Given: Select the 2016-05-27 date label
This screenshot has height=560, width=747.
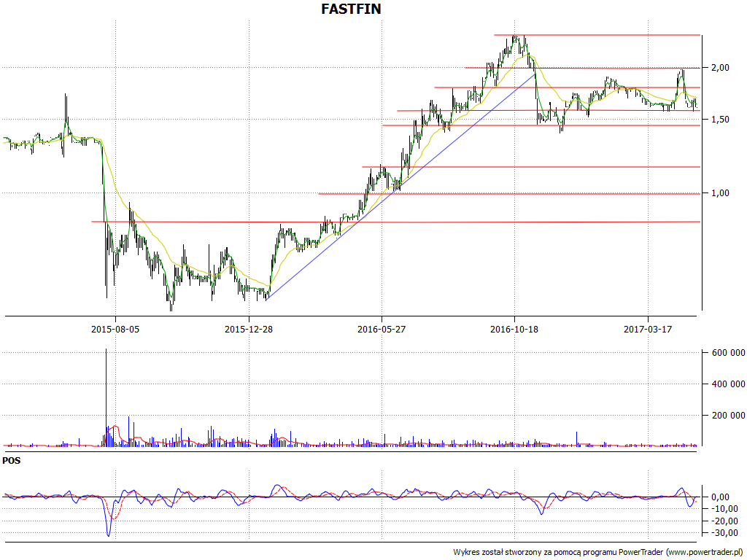Looking at the screenshot, I should 382,329.
